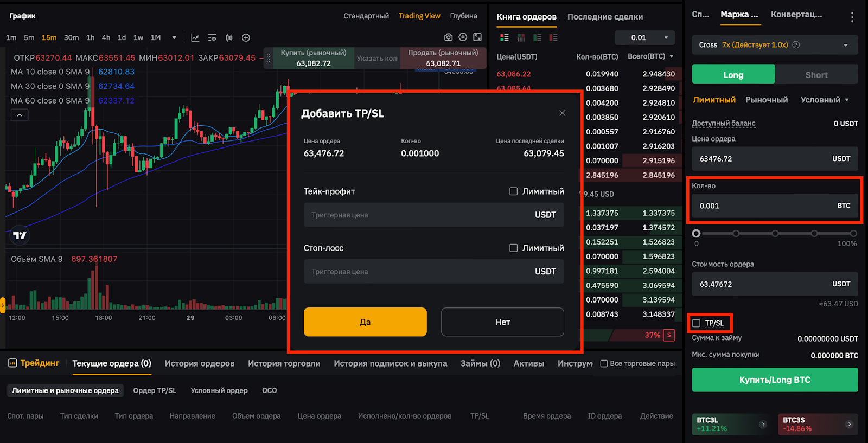The width and height of the screenshot is (868, 443).
Task: Switch order side to Long
Action: click(x=733, y=74)
